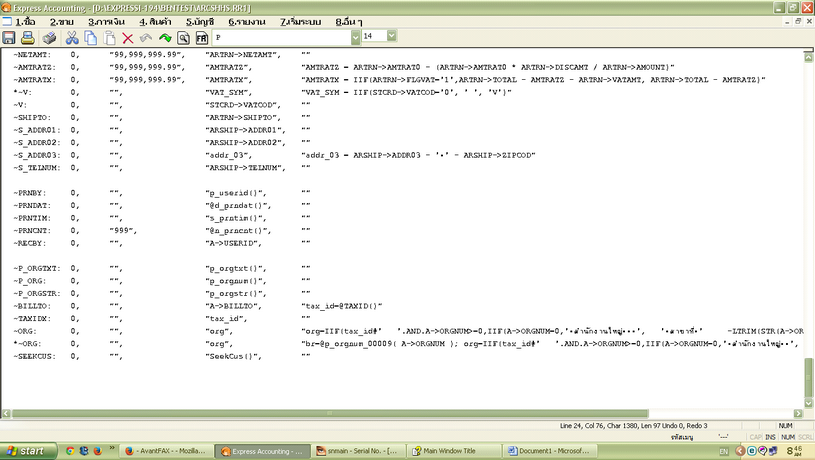This screenshot has height=460, width=815.
Task: Open the '1.ซื้อ' menu
Action: coord(22,20)
